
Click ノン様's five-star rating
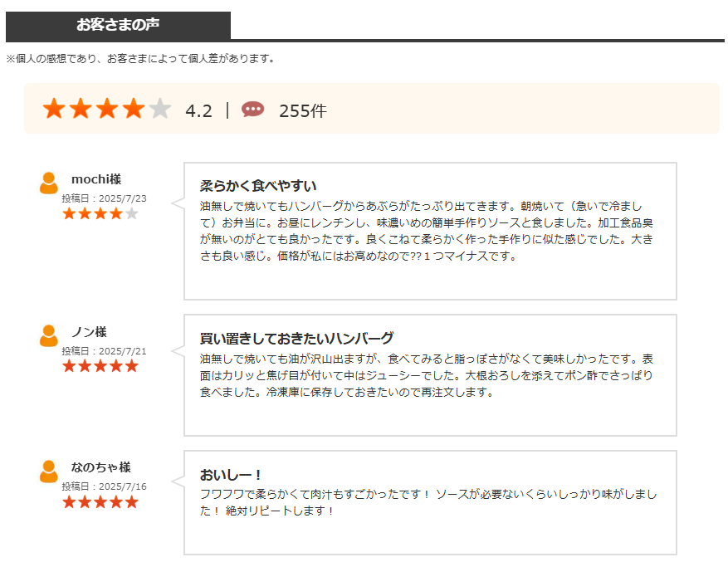tap(100, 366)
